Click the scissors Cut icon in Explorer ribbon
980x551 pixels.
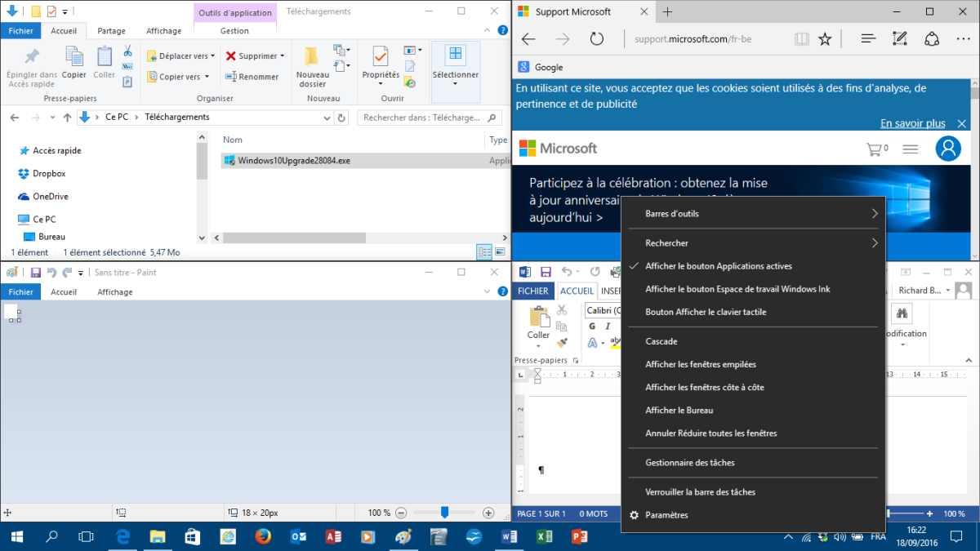click(127, 51)
